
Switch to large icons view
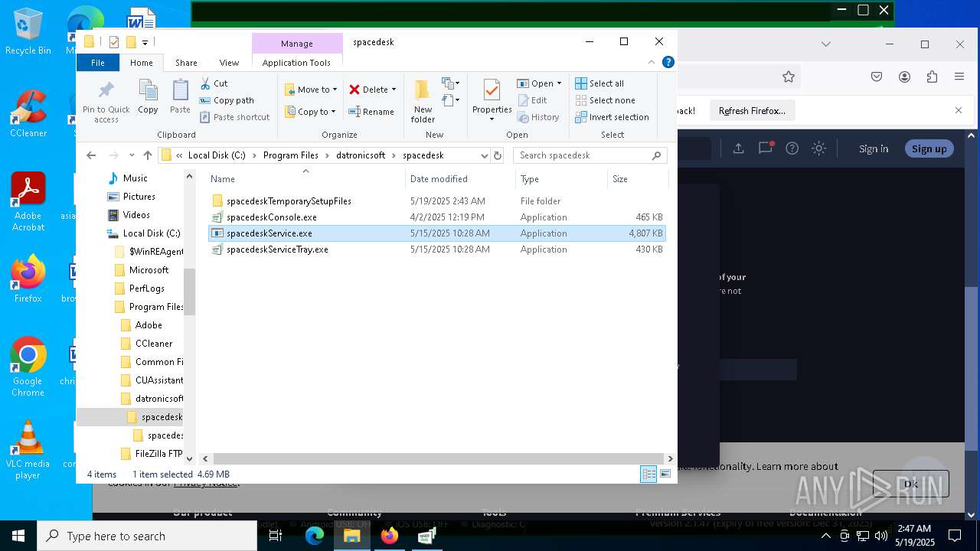coord(665,474)
